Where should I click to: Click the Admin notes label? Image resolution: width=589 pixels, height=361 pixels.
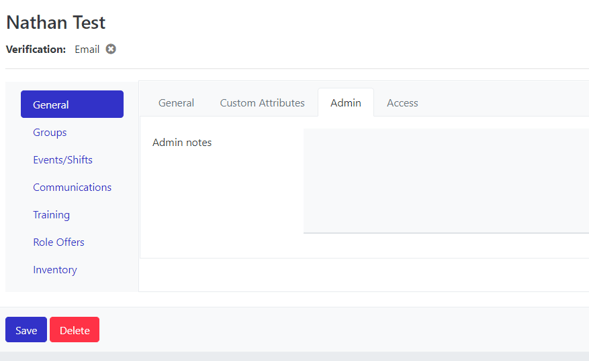[x=182, y=142]
